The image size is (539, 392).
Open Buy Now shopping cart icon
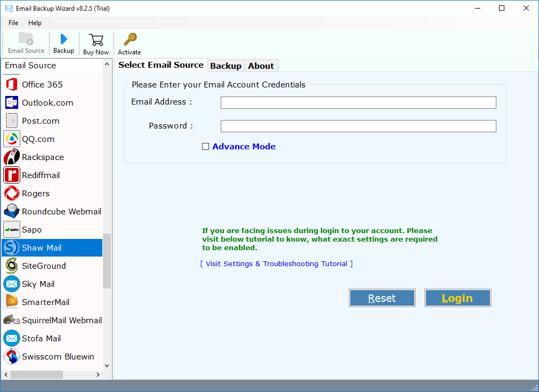[x=96, y=40]
